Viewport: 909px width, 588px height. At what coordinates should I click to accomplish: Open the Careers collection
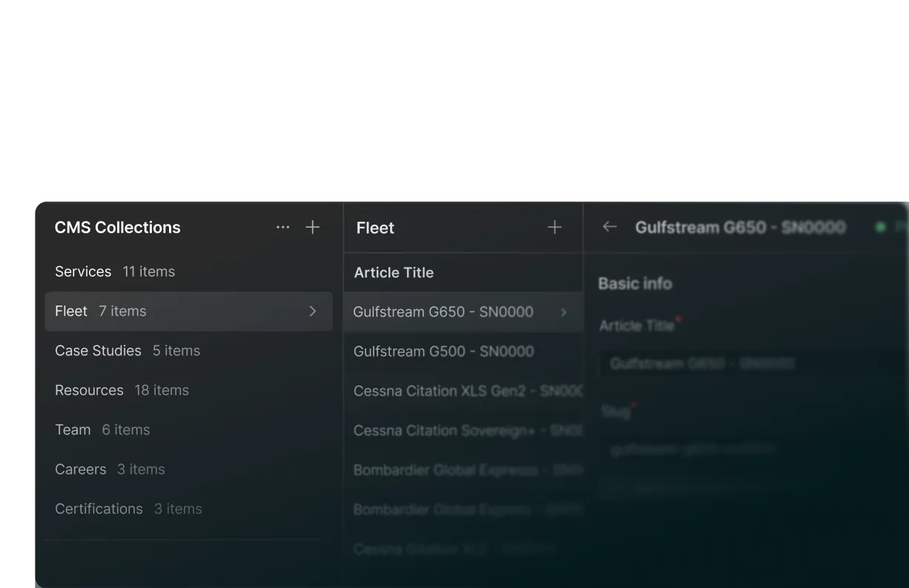pos(189,469)
